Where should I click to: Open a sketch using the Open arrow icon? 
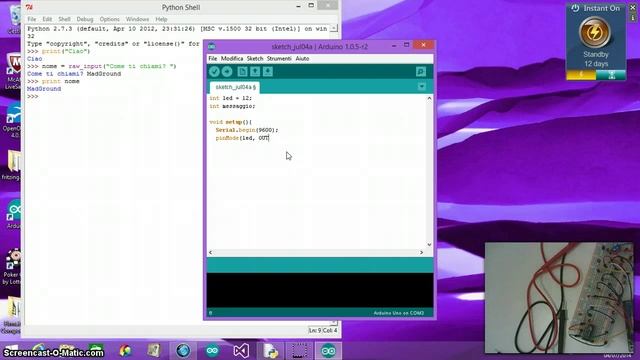tap(255, 71)
